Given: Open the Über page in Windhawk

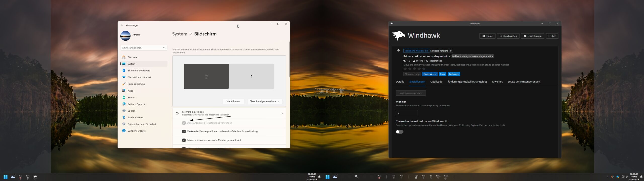Looking at the screenshot, I should click(x=552, y=36).
